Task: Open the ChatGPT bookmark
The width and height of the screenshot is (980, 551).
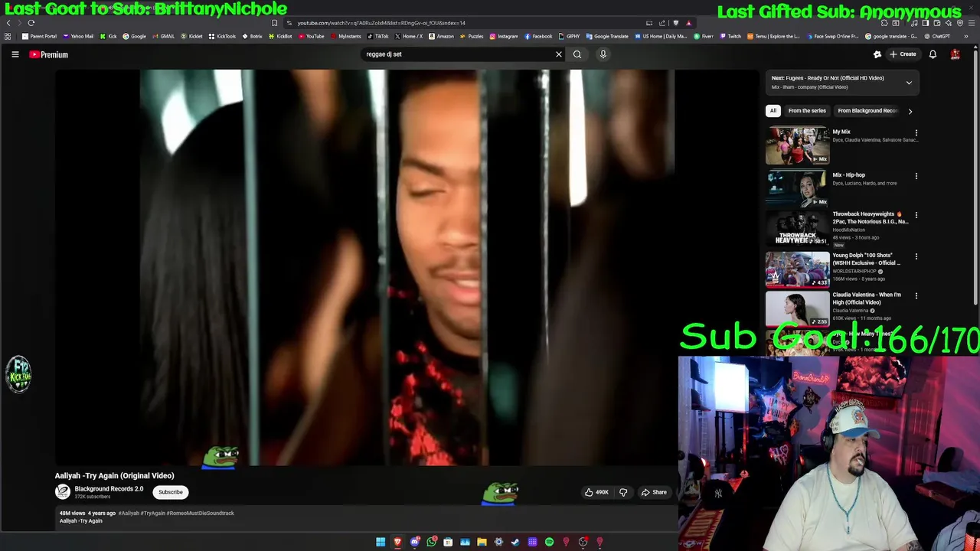Action: click(x=937, y=36)
